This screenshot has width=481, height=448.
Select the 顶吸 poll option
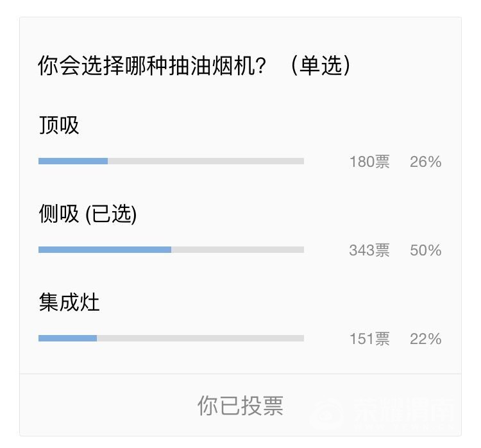point(59,125)
